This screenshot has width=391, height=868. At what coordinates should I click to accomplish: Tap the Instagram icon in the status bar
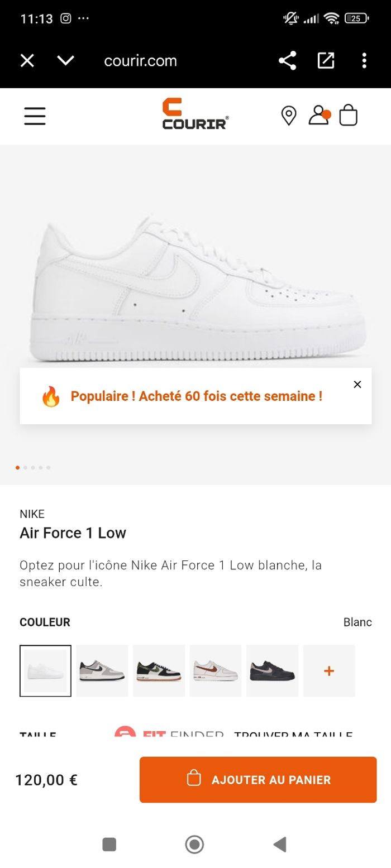[x=66, y=18]
